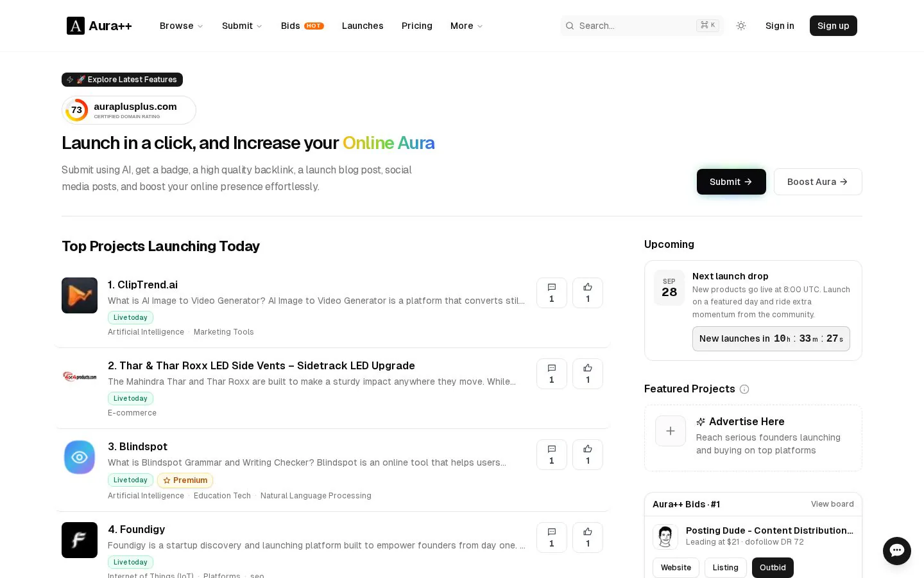The image size is (924, 578).
Task: Click the SEP 28 launch date tile
Action: coord(669,288)
